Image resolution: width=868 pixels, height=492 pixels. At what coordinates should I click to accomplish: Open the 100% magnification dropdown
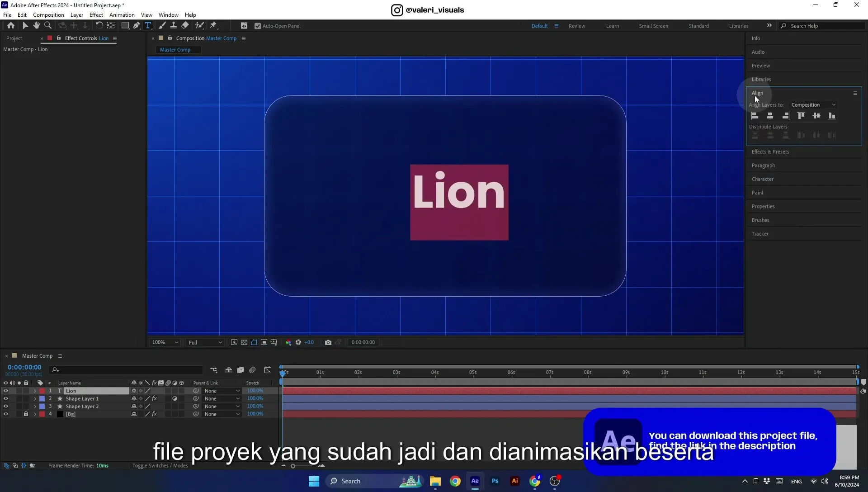pos(165,342)
